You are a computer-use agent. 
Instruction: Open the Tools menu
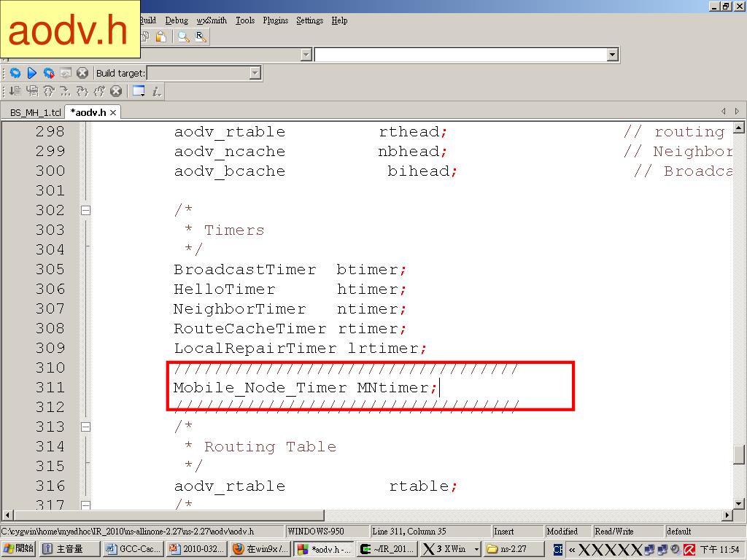pos(245,20)
